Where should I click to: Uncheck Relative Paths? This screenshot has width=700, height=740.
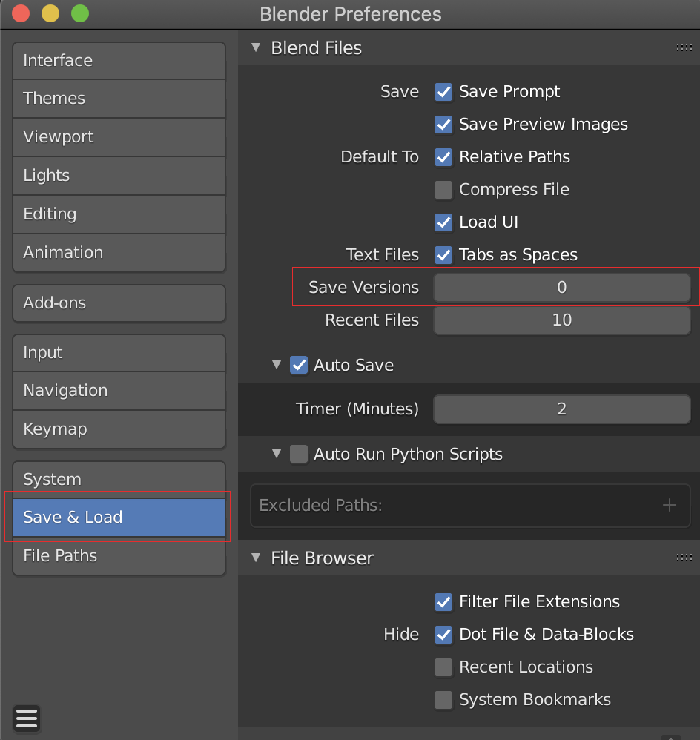pyautogui.click(x=443, y=156)
